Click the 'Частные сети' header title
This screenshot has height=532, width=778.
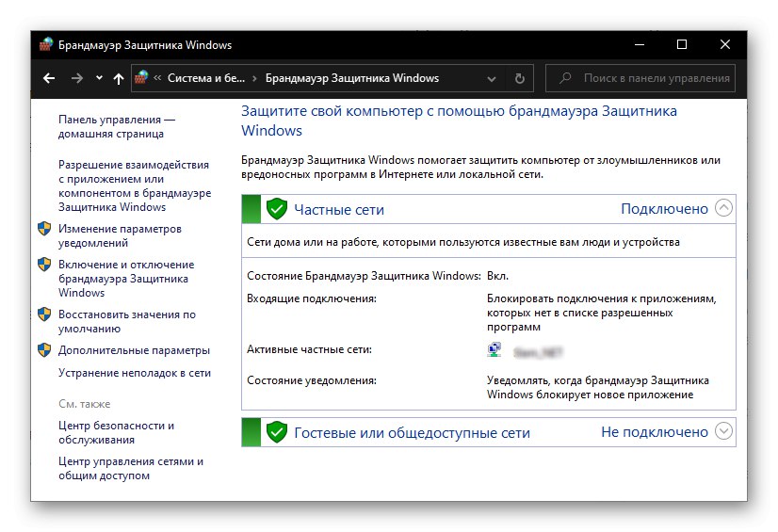339,209
